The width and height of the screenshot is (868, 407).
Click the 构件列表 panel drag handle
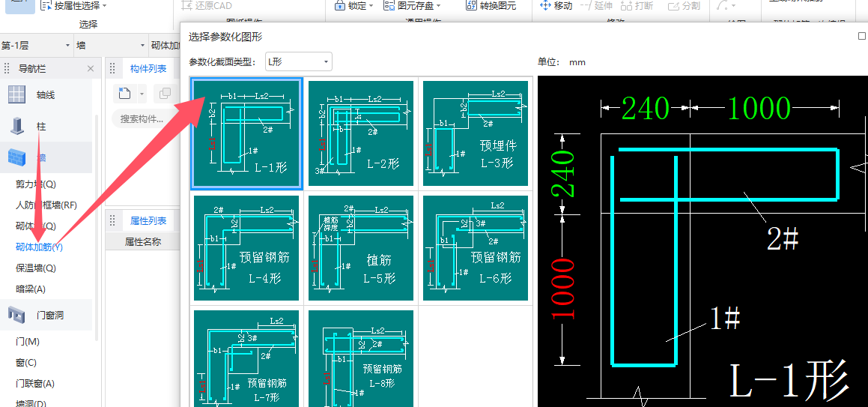(x=112, y=69)
